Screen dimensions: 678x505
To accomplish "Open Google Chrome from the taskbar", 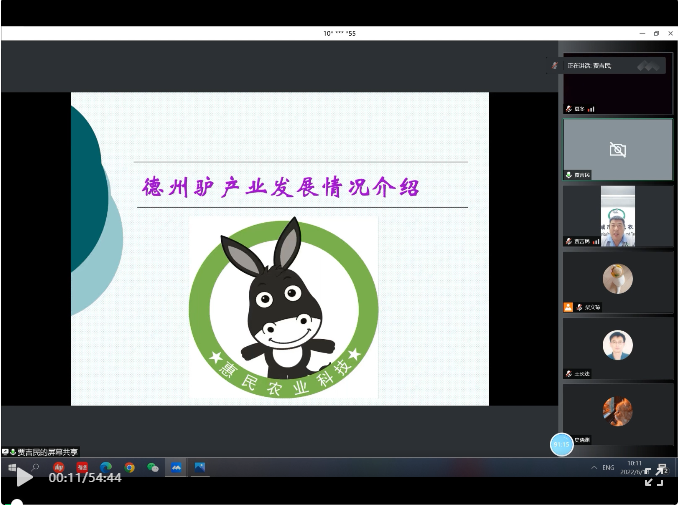I will click(x=129, y=467).
